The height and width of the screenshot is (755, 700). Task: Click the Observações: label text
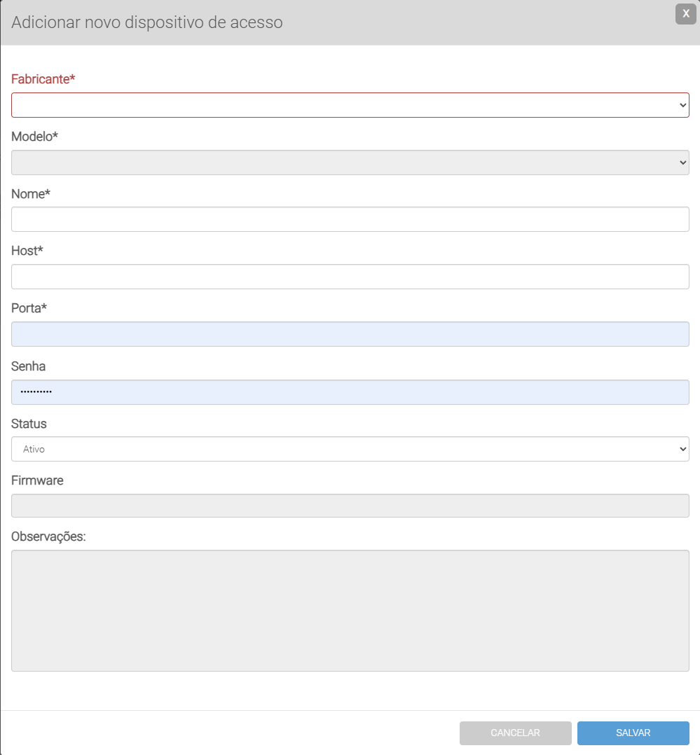[x=48, y=536]
